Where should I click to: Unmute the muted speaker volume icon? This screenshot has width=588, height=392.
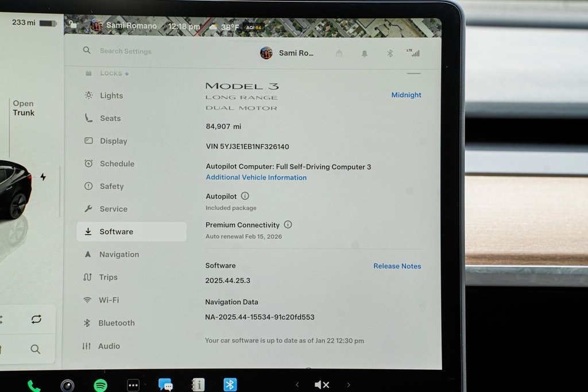click(x=322, y=385)
